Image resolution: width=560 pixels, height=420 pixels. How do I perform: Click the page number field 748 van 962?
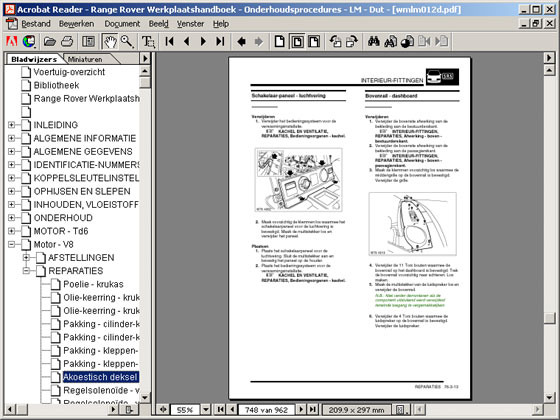(x=266, y=410)
